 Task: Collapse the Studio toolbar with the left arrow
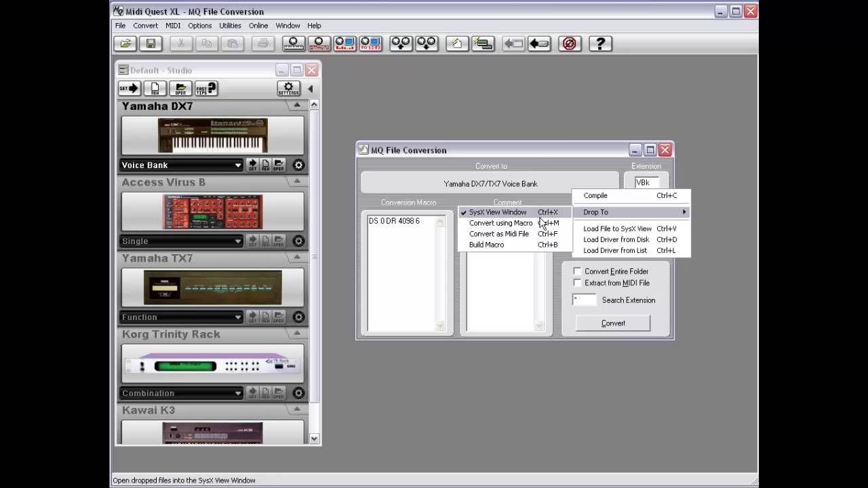point(311,88)
